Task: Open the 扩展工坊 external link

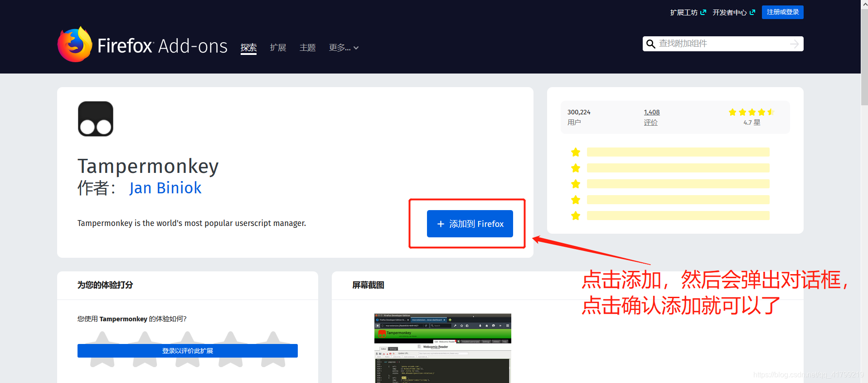Action: click(x=688, y=12)
